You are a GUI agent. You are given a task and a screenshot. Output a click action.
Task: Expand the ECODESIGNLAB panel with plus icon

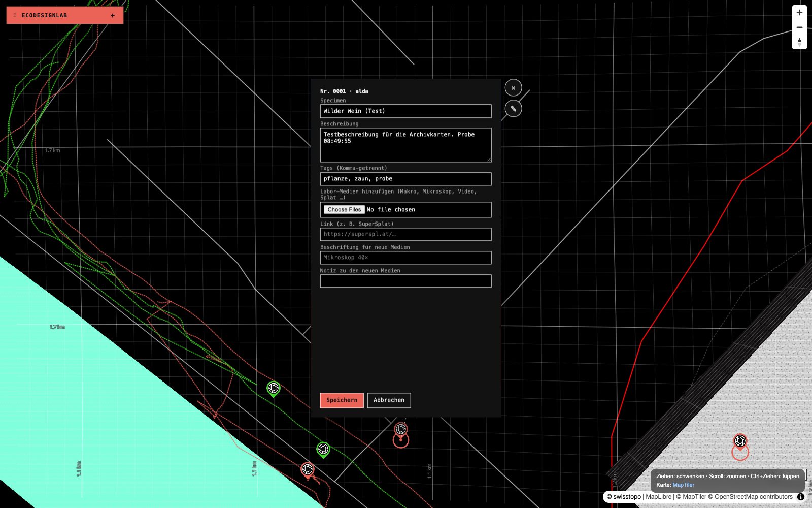[x=113, y=15]
